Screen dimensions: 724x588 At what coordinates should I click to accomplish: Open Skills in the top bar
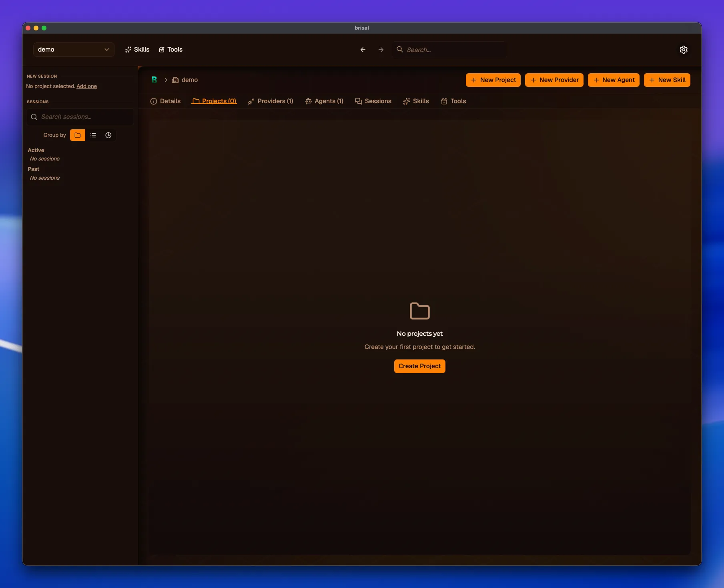click(137, 50)
